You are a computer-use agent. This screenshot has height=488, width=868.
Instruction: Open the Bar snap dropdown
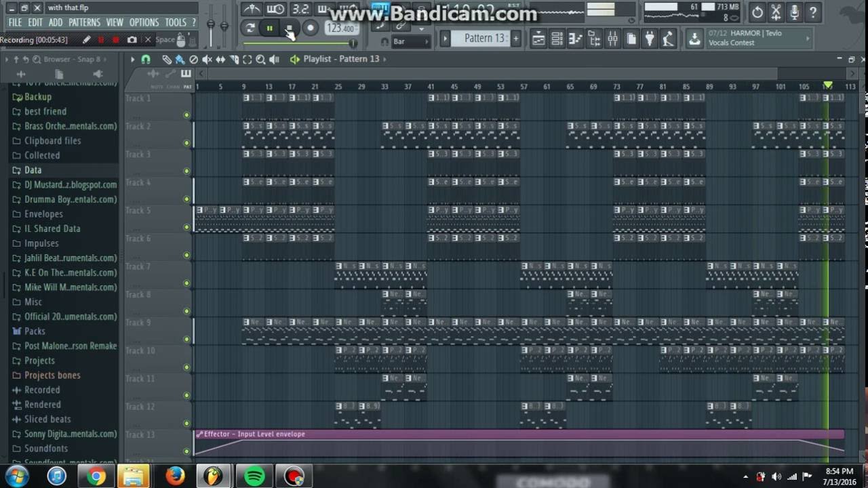(411, 41)
